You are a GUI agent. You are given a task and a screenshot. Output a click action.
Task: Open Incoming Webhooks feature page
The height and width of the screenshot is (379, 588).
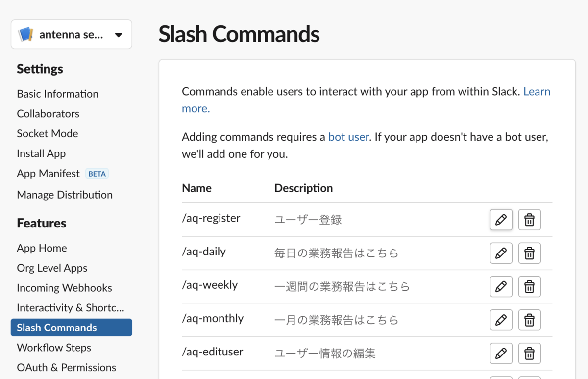click(64, 288)
